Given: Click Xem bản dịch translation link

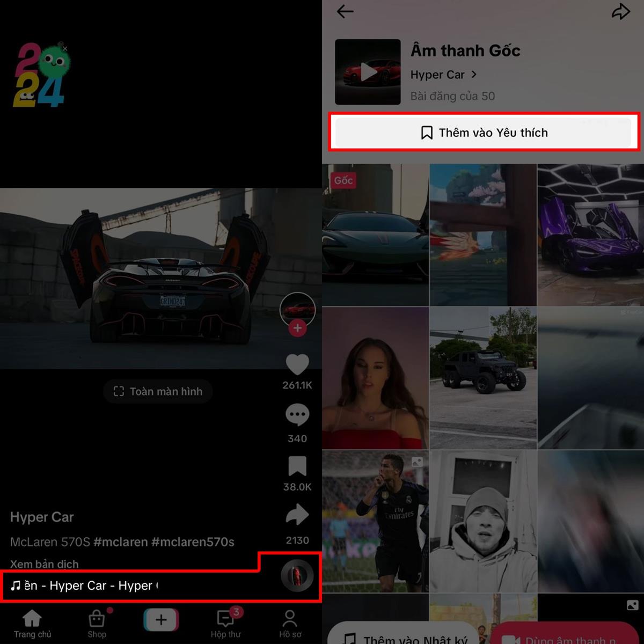Looking at the screenshot, I should pos(45,564).
